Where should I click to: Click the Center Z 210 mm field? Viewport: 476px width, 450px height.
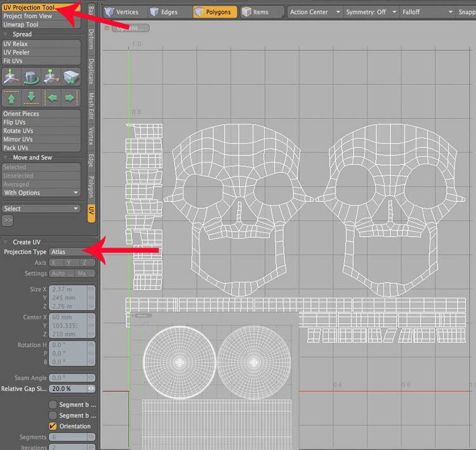pyautogui.click(x=69, y=334)
